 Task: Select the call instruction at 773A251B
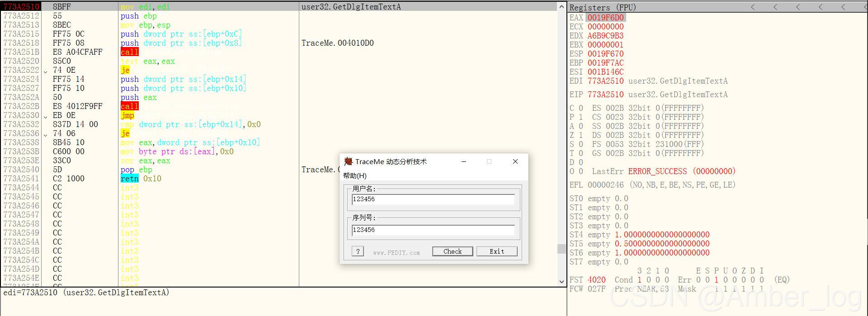tap(130, 52)
